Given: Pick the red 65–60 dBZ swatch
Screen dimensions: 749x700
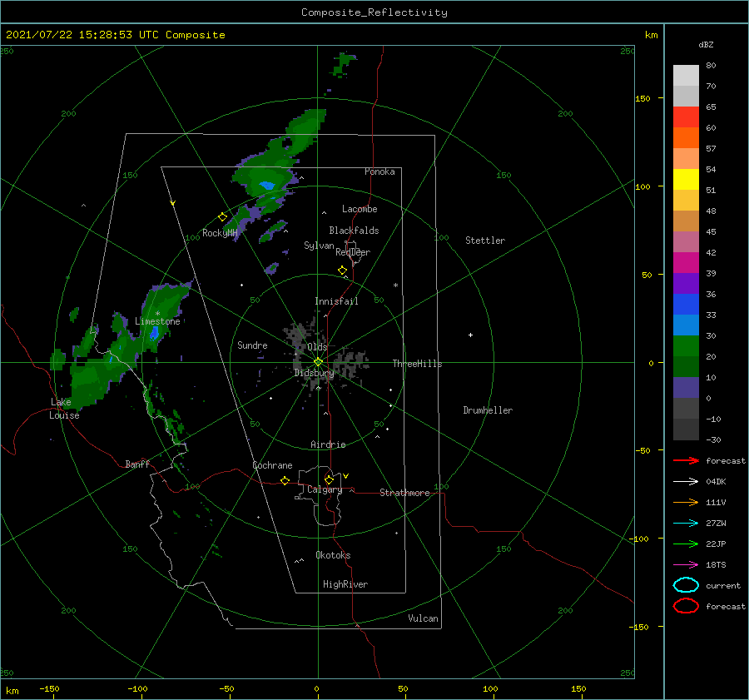Looking at the screenshot, I should coord(686,117).
